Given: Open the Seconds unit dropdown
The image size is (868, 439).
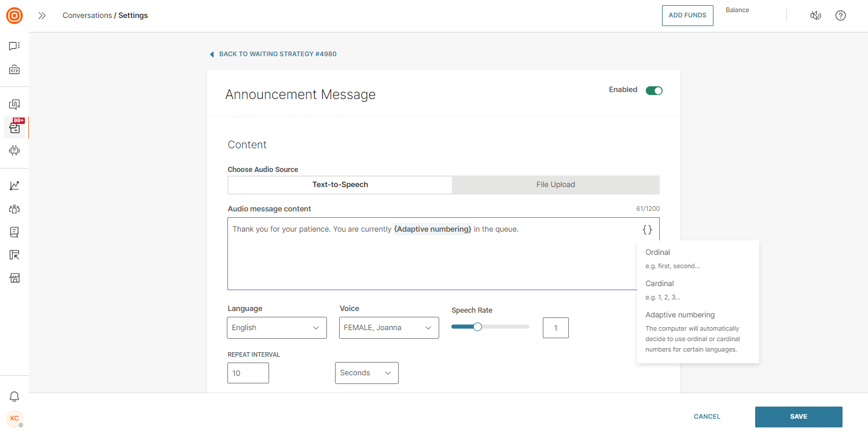Looking at the screenshot, I should [367, 373].
